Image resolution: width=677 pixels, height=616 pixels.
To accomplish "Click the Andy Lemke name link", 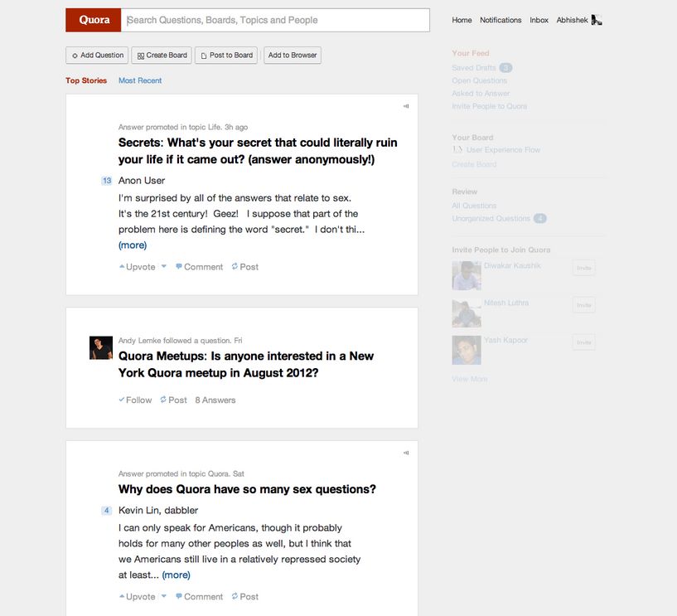I will coord(138,341).
